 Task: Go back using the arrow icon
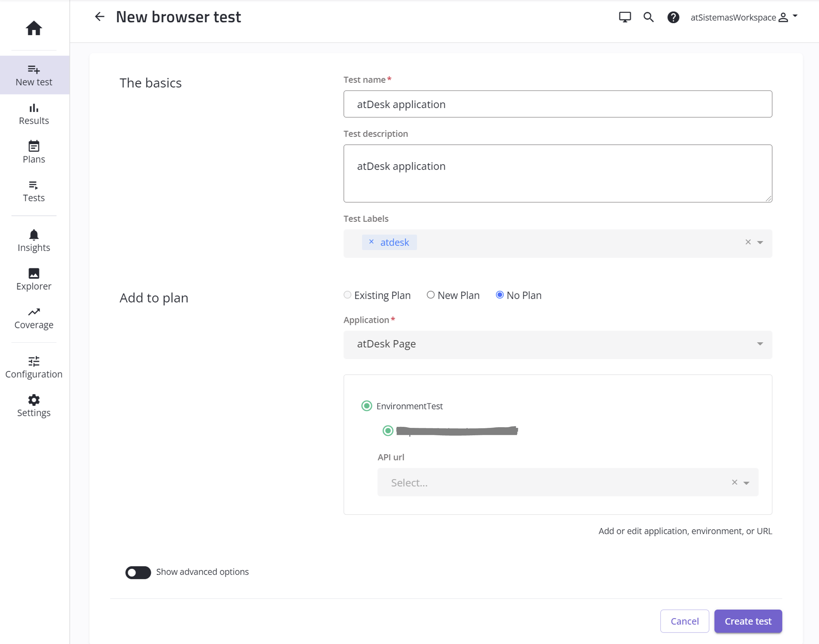[x=100, y=16]
